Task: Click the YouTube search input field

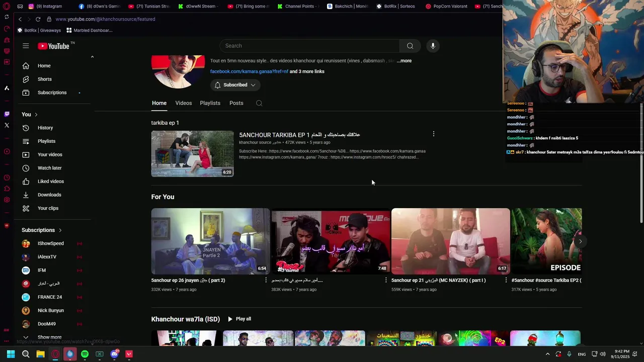Action: coord(309,46)
